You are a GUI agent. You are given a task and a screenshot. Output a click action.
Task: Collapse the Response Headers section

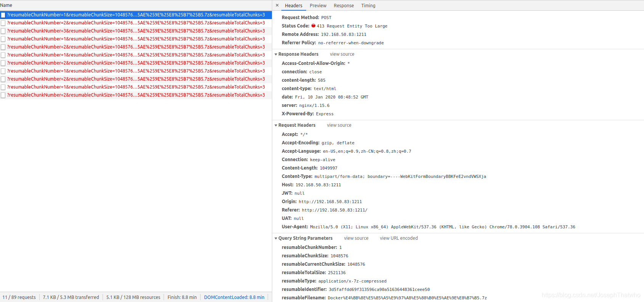tap(276, 54)
